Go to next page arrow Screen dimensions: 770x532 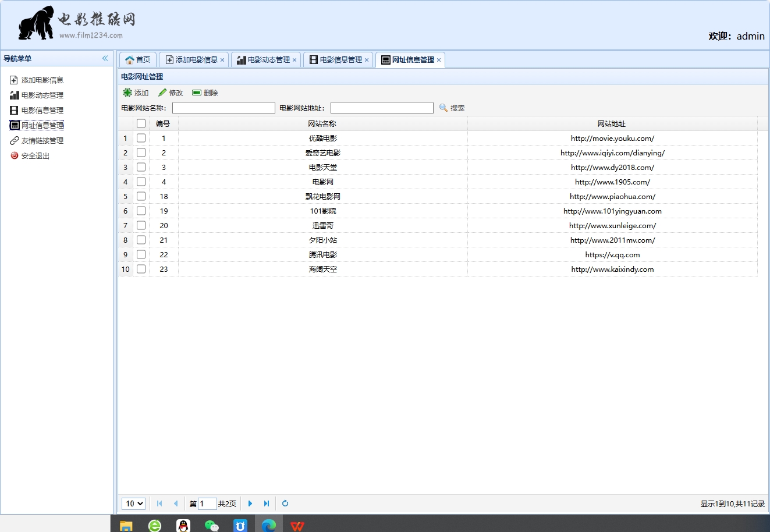click(250, 503)
